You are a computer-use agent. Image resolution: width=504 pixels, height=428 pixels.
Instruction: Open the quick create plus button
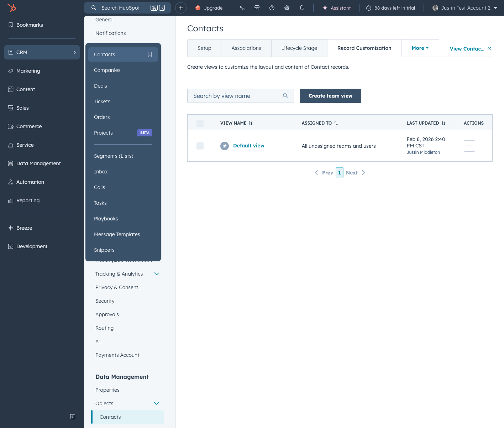point(181,8)
